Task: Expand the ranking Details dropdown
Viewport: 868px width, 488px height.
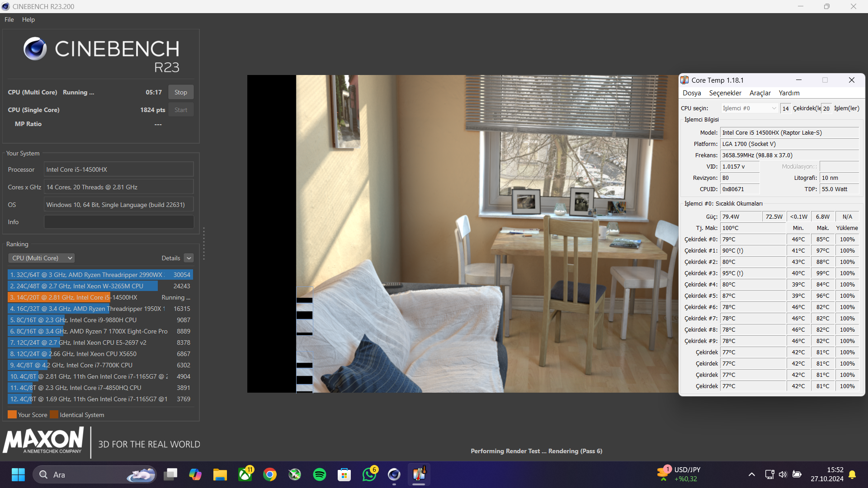Action: 189,258
